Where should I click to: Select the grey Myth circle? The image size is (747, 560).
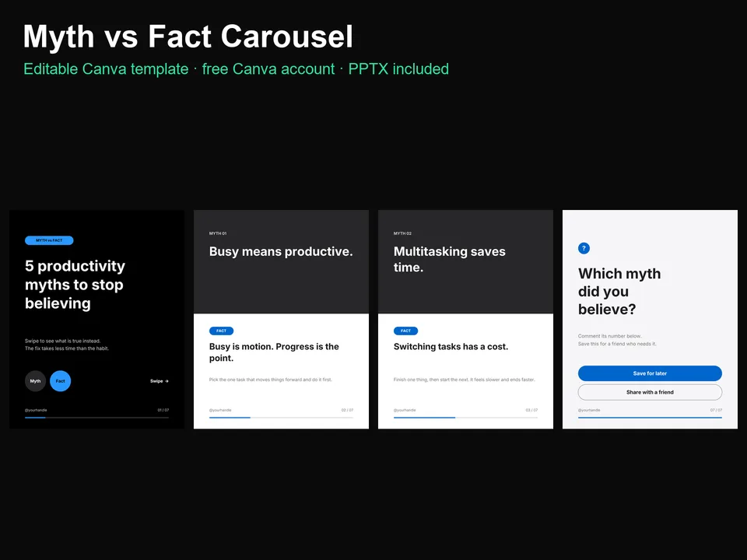35,381
